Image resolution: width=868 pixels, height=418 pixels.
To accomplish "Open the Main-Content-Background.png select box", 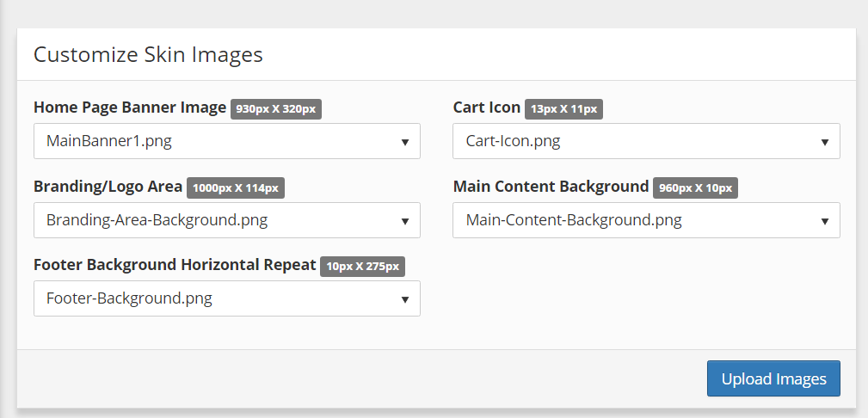I will [x=646, y=220].
